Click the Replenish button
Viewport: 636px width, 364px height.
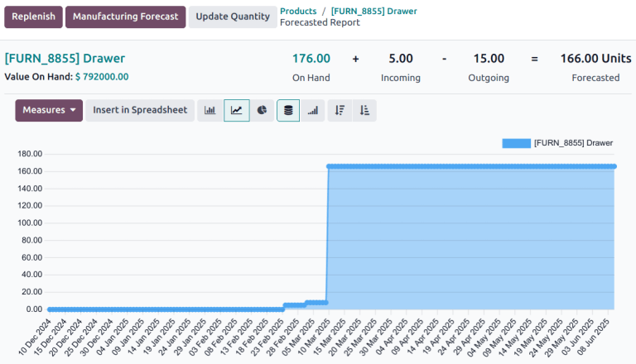tap(34, 17)
